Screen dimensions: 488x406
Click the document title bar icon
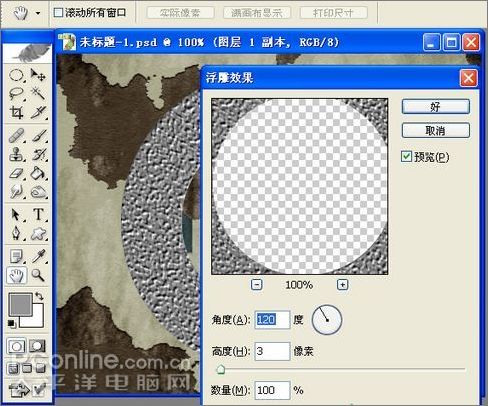[x=68, y=42]
